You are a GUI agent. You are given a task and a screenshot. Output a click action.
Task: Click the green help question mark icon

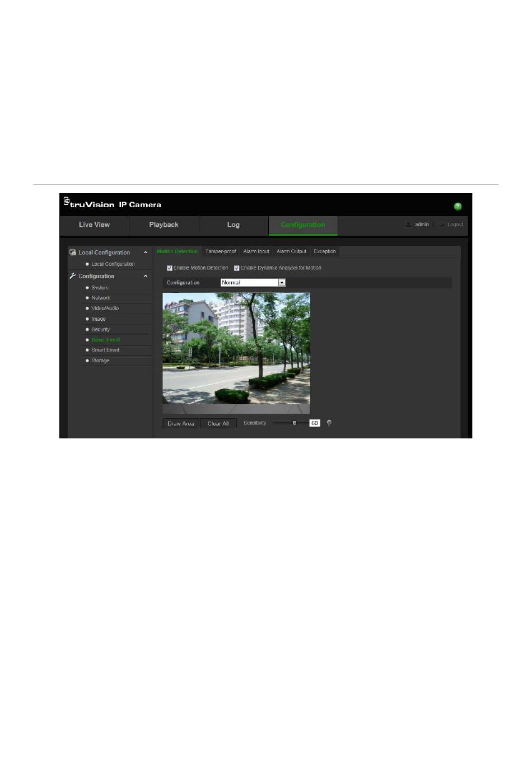click(458, 207)
